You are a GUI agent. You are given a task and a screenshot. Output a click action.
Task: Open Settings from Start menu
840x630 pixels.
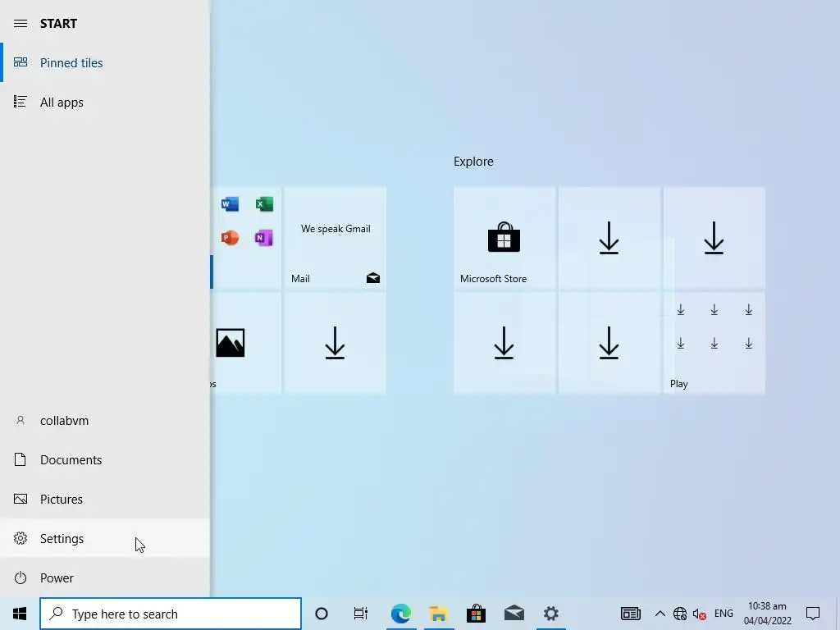[x=105, y=538]
